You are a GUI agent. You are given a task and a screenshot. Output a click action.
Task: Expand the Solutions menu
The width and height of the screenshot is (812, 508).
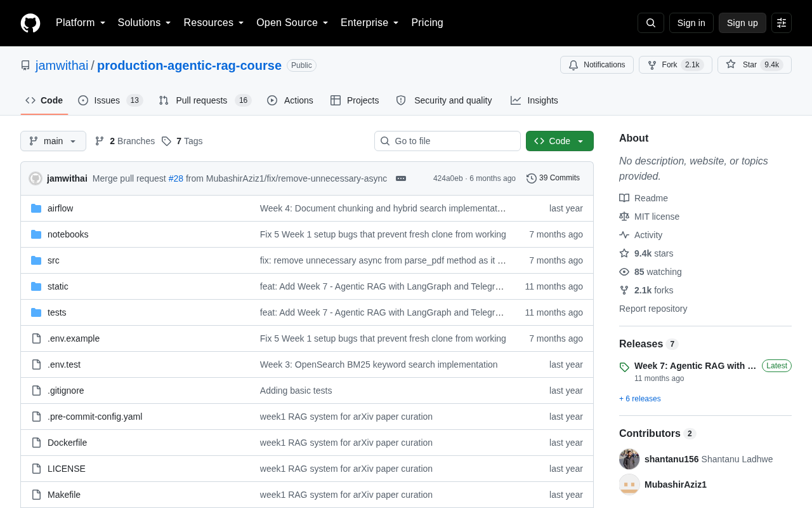pyautogui.click(x=145, y=23)
